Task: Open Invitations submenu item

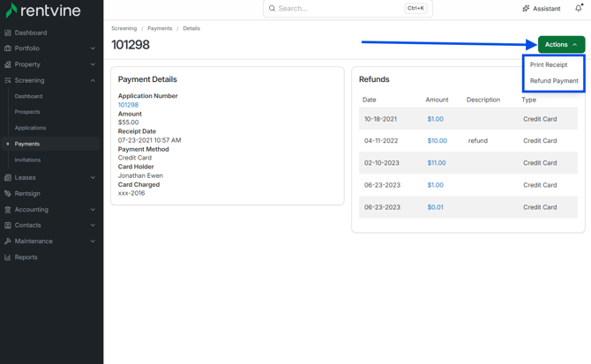Action: [27, 160]
